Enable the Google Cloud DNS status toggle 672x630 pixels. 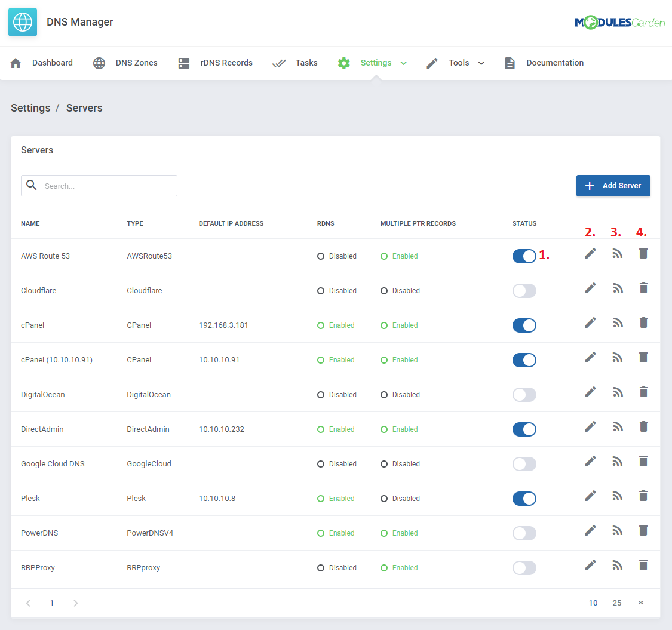(x=524, y=464)
